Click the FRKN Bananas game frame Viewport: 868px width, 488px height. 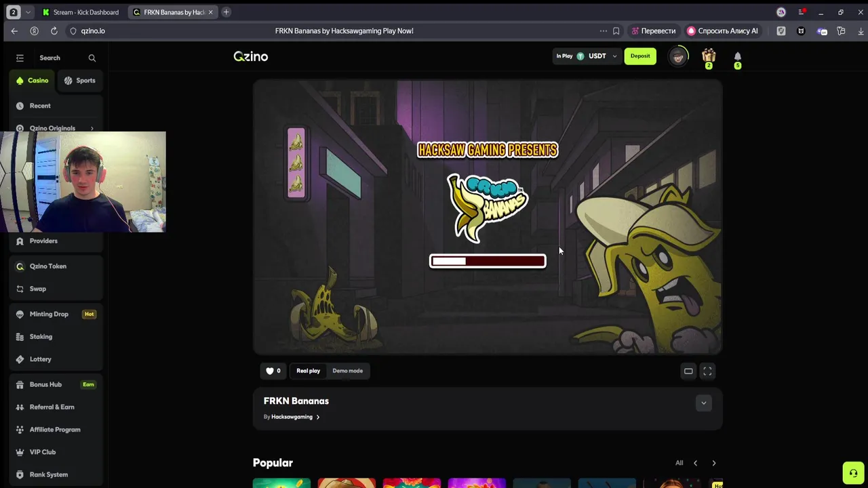coord(488,217)
